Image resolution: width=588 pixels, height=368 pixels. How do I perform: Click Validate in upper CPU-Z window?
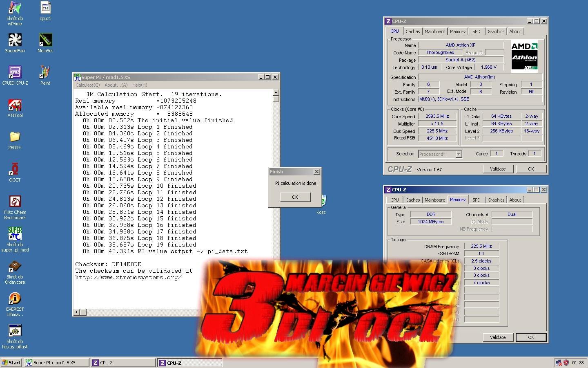pyautogui.click(x=498, y=169)
